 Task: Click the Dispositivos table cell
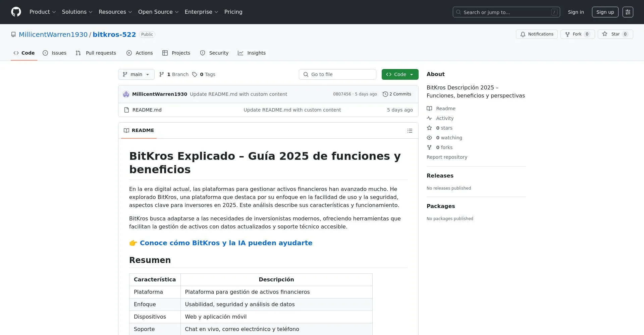(x=155, y=317)
